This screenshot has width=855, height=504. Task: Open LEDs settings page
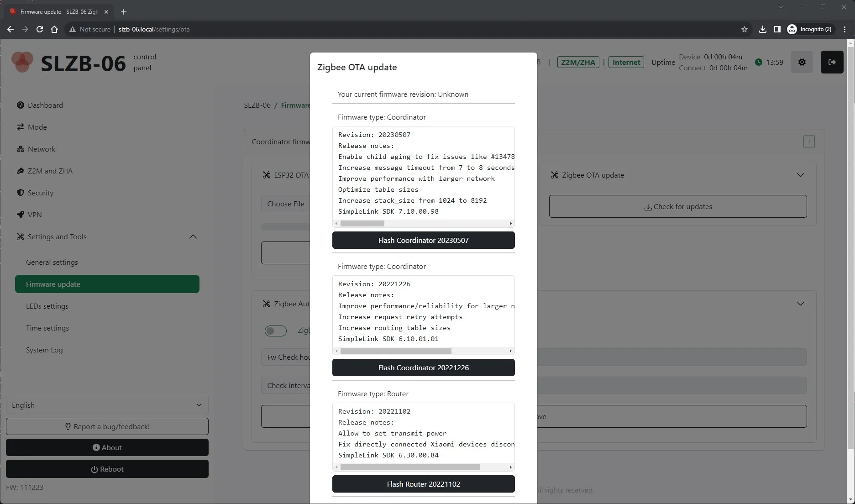(47, 306)
